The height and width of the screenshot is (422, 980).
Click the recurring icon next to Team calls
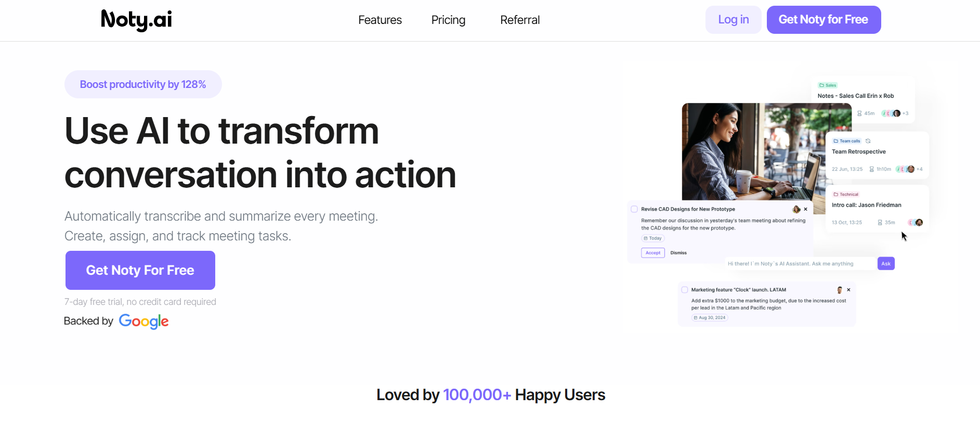[868, 141]
